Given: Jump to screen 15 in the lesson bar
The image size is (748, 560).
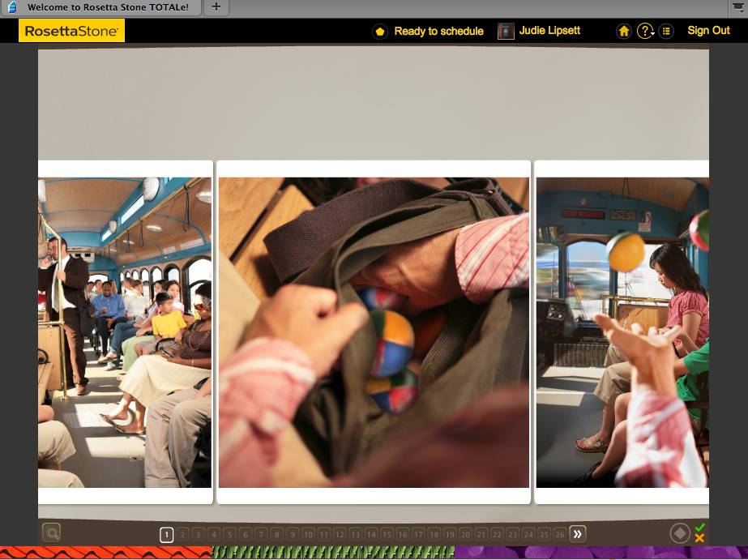Looking at the screenshot, I should (387, 535).
